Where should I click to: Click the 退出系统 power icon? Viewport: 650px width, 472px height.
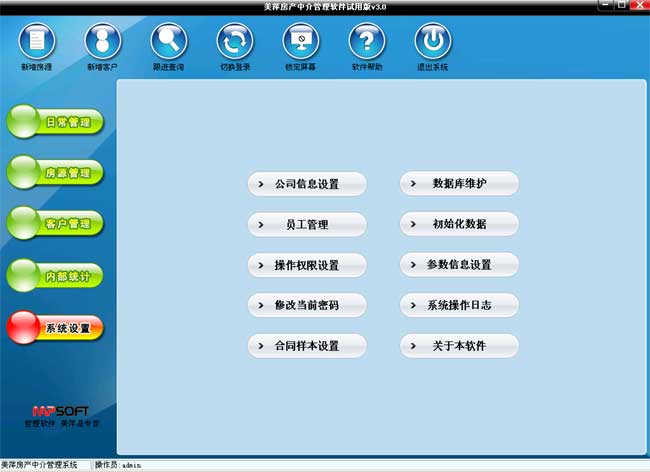(432, 42)
